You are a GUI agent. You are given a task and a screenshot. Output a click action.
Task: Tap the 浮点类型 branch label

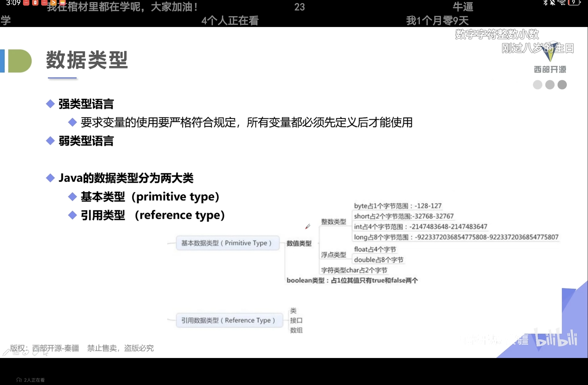point(333,255)
